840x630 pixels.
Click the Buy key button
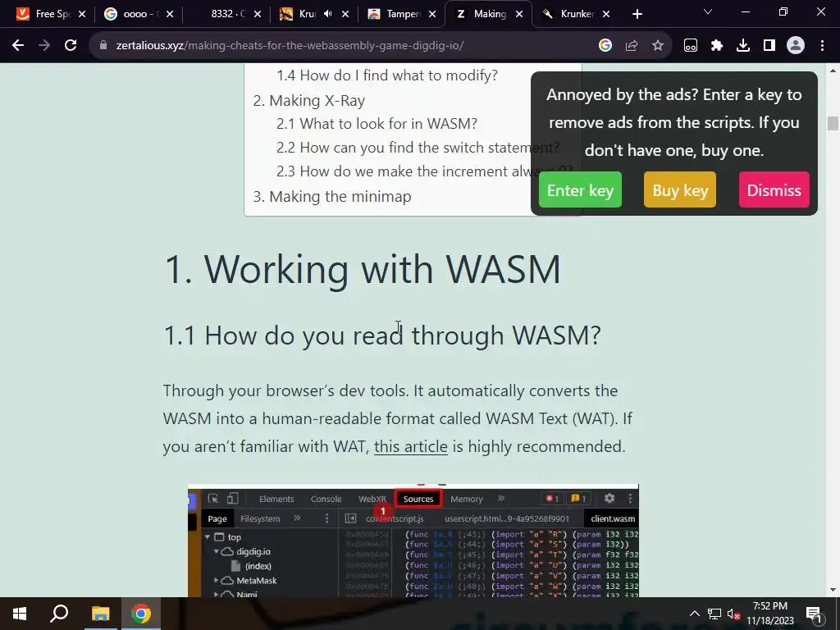pos(680,189)
